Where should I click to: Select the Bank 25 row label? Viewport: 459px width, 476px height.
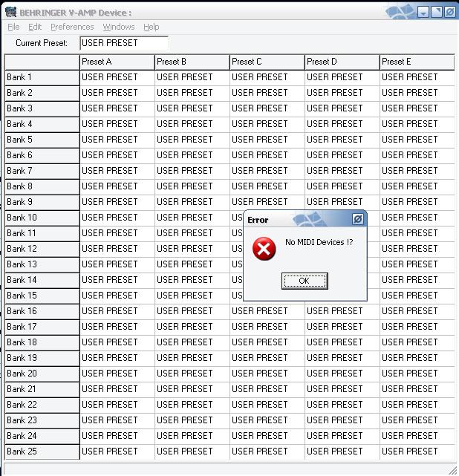pos(42,451)
